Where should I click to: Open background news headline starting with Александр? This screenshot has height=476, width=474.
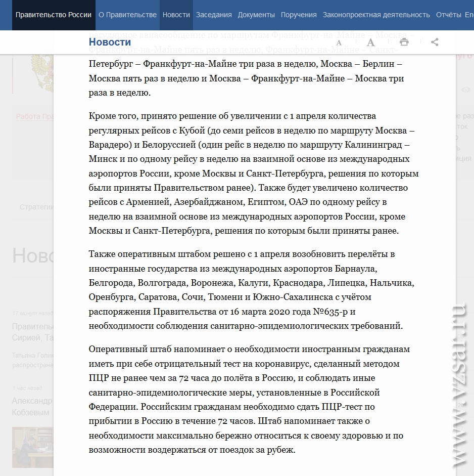pos(33,407)
